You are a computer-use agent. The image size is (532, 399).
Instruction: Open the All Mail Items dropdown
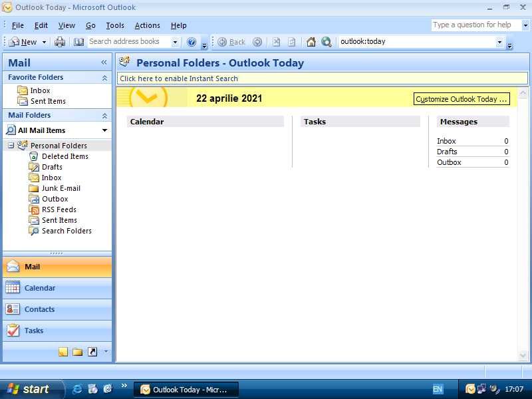(x=104, y=130)
